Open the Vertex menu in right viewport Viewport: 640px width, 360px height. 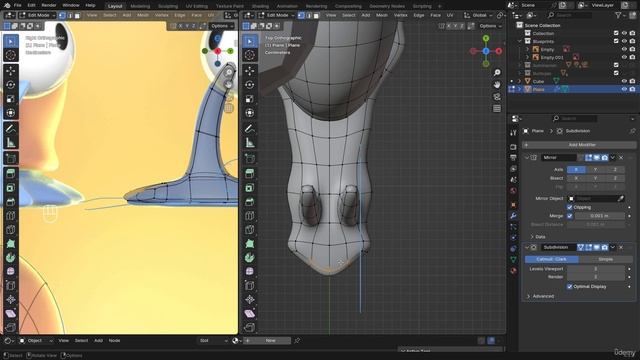pyautogui.click(x=400, y=15)
